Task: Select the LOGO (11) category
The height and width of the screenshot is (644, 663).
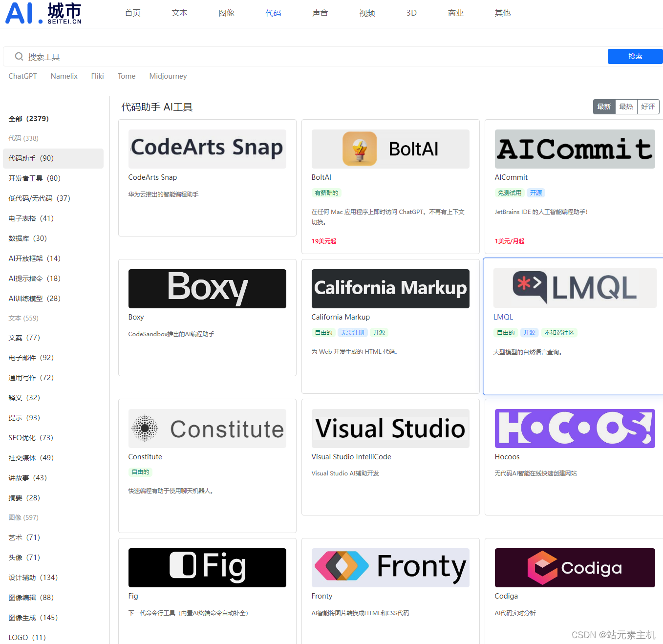Action: click(x=27, y=638)
